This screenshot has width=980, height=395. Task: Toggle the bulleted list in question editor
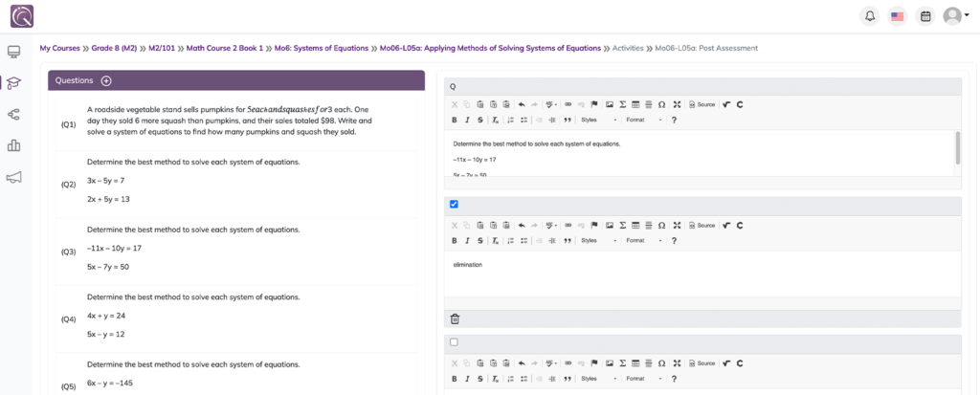[523, 120]
